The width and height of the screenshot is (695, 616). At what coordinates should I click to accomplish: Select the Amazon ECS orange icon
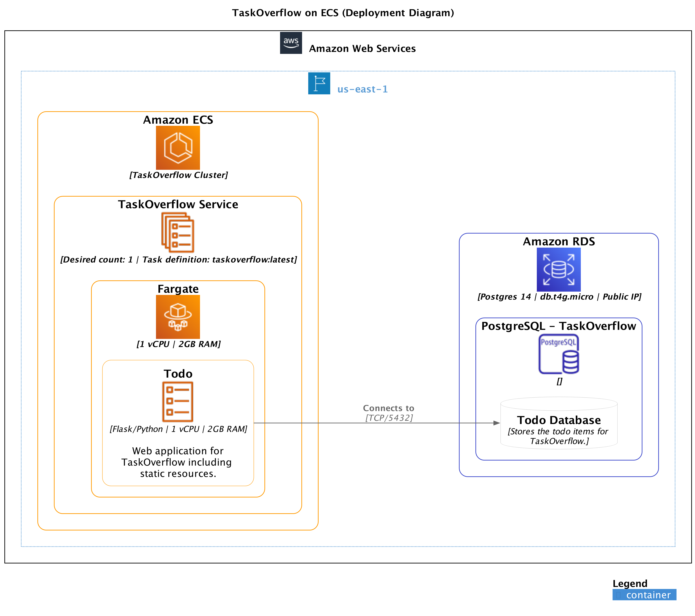click(178, 148)
